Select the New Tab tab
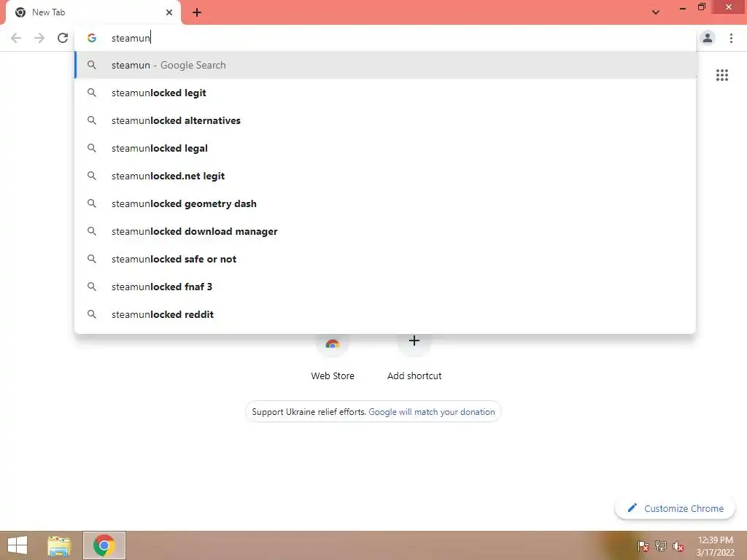 [x=93, y=12]
